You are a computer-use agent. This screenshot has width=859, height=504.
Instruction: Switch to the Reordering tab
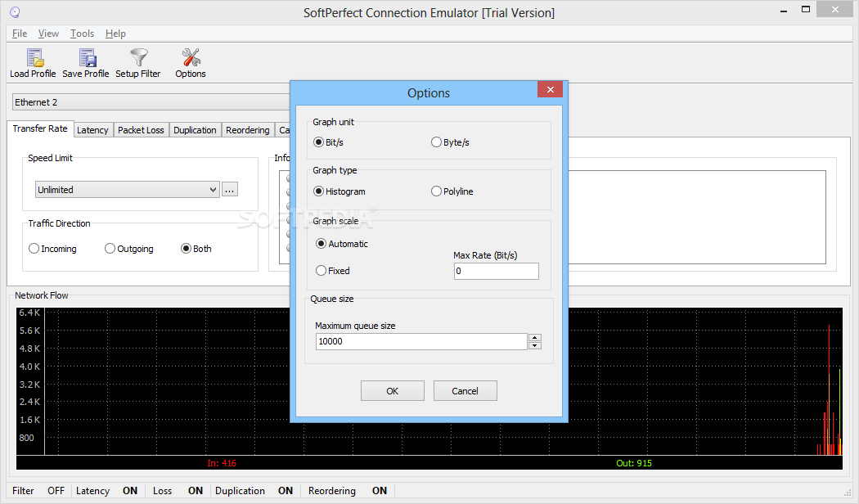tap(248, 130)
